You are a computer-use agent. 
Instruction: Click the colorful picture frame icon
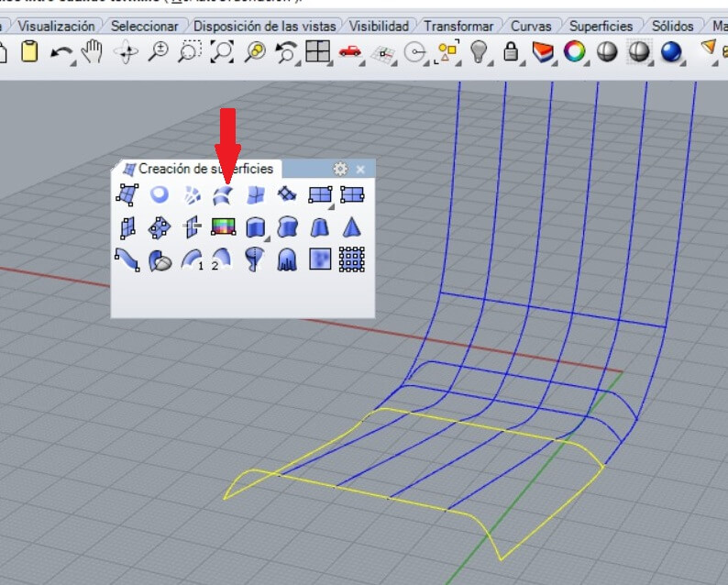pyautogui.click(x=223, y=226)
